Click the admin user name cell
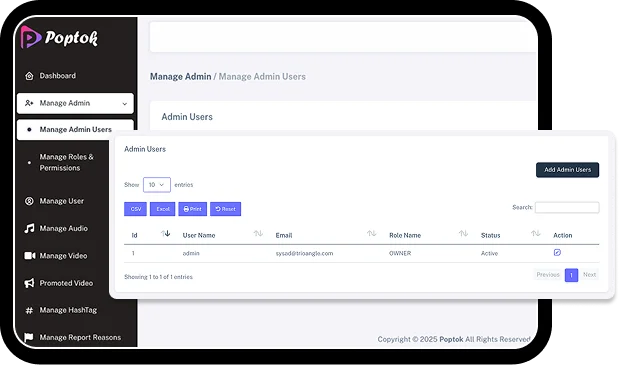Viewport: 619px width, 365px height. pos(191,253)
